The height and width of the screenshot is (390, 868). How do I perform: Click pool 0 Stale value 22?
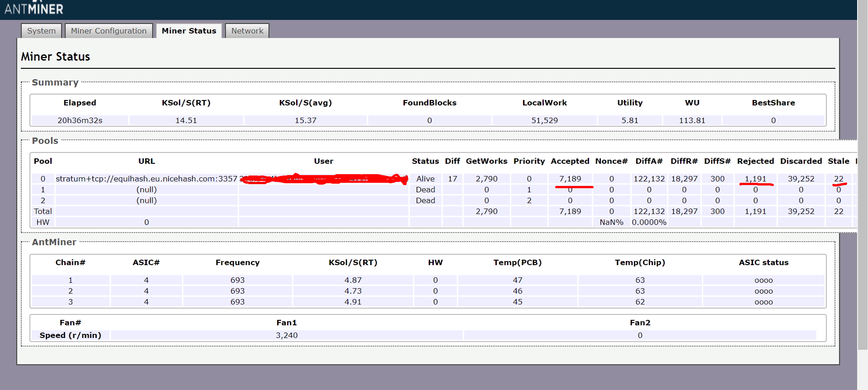coord(839,179)
